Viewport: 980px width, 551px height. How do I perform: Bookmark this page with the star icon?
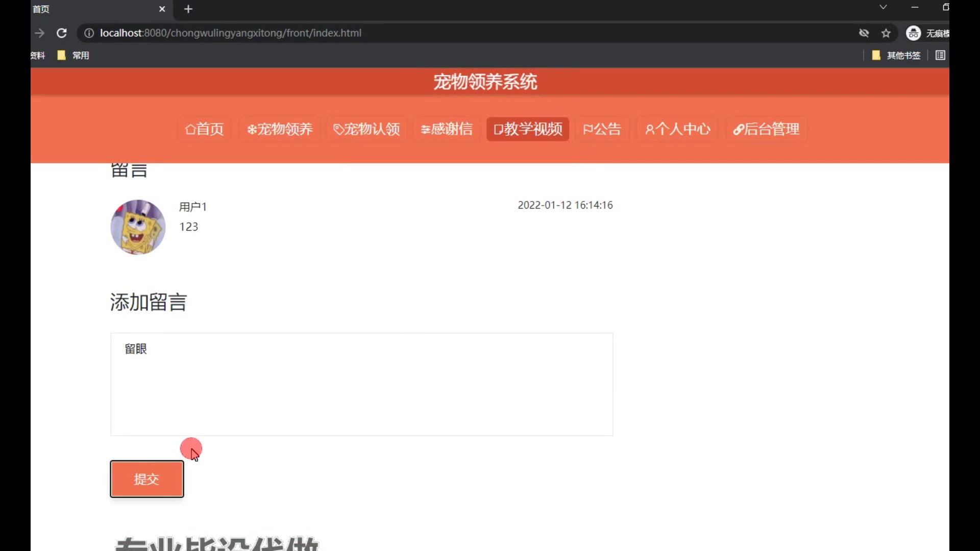(x=886, y=33)
